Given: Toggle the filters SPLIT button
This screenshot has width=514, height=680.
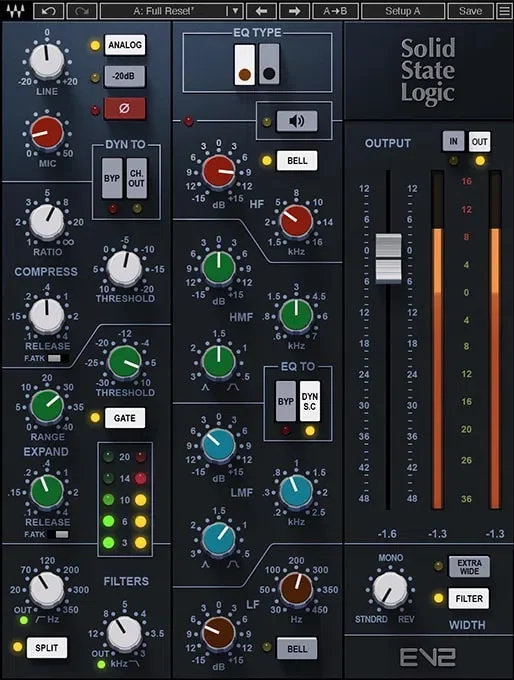Looking at the screenshot, I should pos(47,648).
